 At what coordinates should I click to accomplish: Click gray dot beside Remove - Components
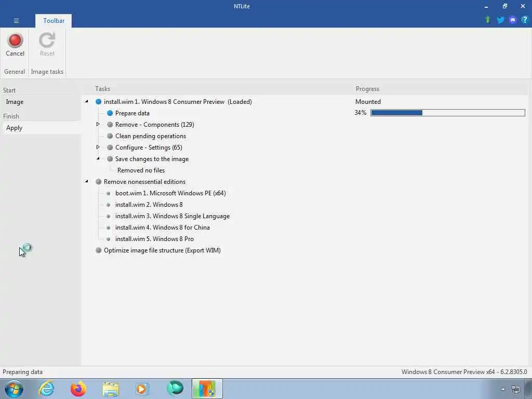point(110,125)
